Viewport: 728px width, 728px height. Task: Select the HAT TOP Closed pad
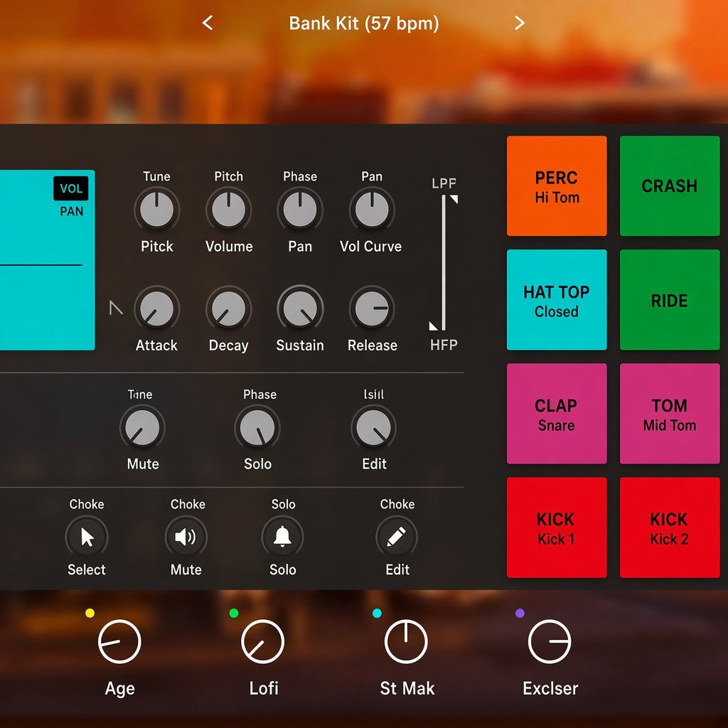pyautogui.click(x=557, y=299)
